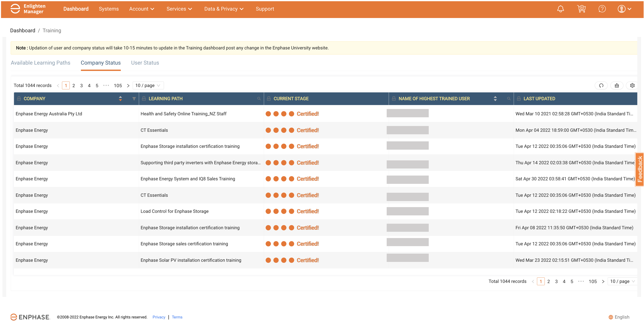Switch to User Status tab
Screen dimensions: 644x324
click(x=145, y=63)
